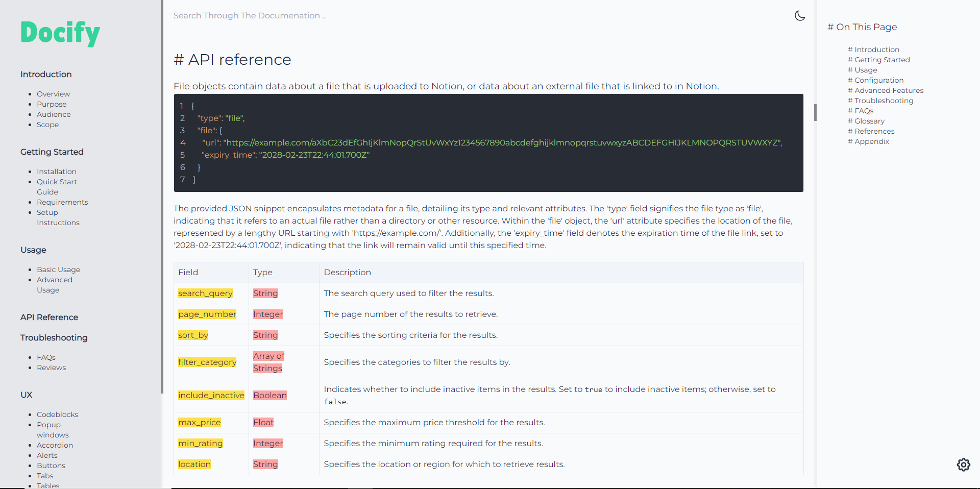The image size is (980, 489).
Task: Select Installation under Getting Started
Action: (x=56, y=172)
